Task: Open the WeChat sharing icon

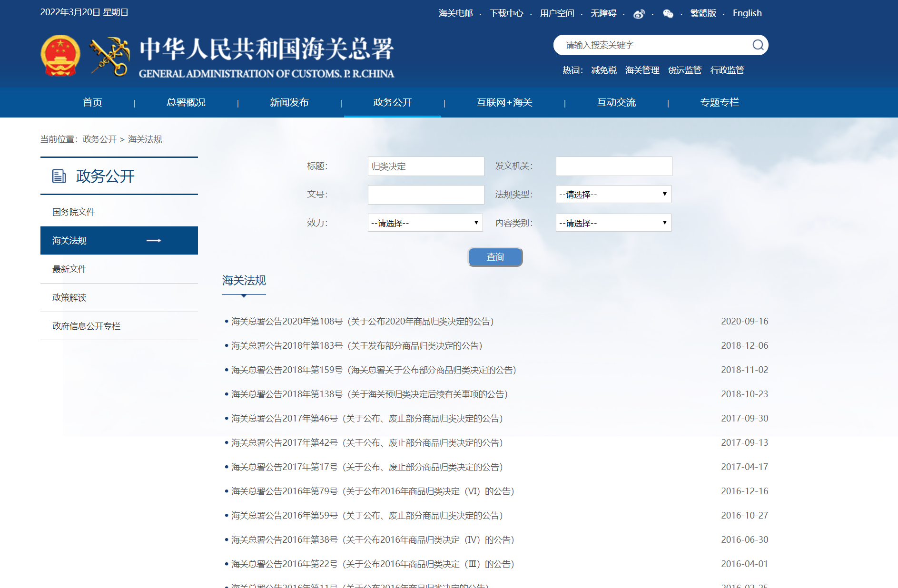Action: [x=668, y=14]
